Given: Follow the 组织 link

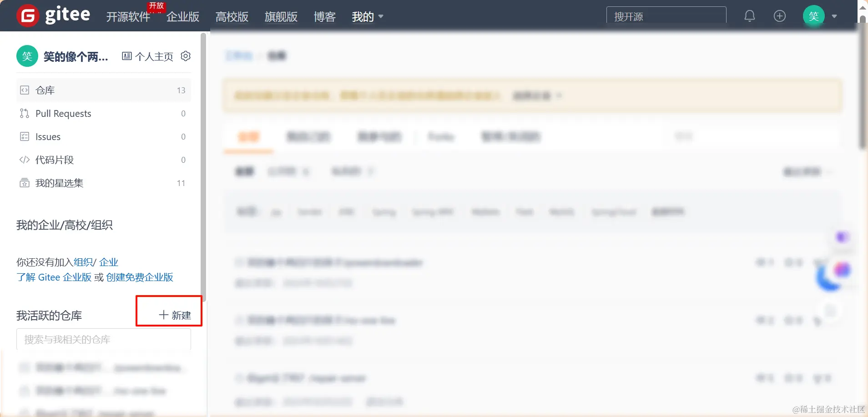Looking at the screenshot, I should click(x=83, y=262).
